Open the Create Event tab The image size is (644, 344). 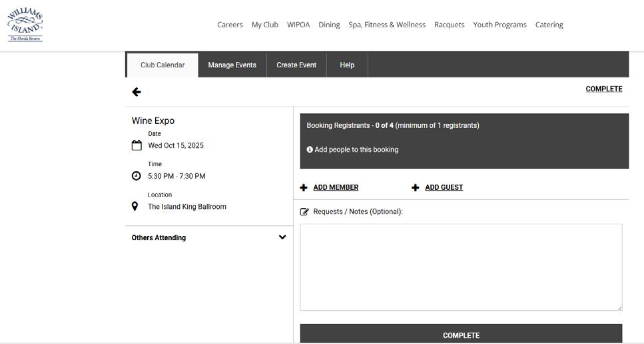(x=296, y=65)
